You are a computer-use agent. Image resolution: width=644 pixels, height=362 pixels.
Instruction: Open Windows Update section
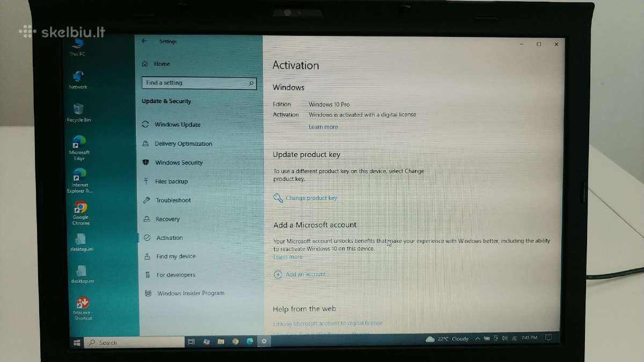171,124
